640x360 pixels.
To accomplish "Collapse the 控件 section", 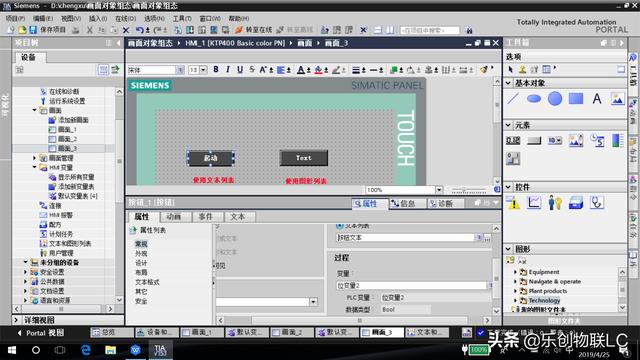I will 509,187.
